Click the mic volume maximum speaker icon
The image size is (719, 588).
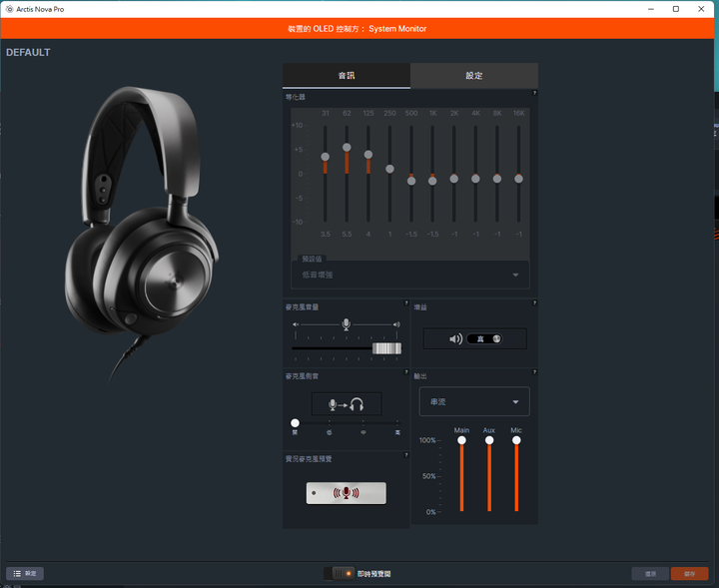396,324
